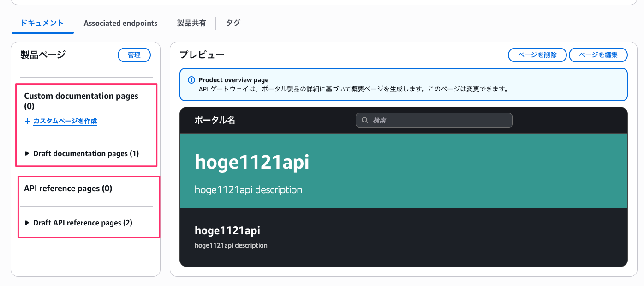Screen dimensions: 644x286
Task: Click ポータル名 in the preview header
Action: 215,121
